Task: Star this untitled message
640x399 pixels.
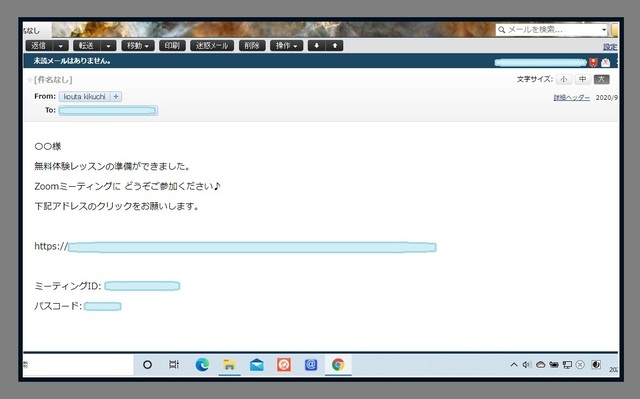Action: click(x=29, y=80)
